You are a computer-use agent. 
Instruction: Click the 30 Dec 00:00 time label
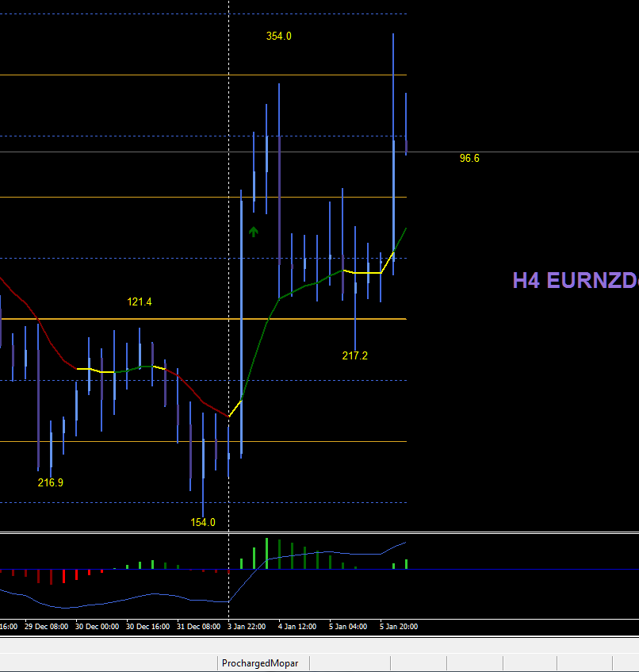(98, 627)
